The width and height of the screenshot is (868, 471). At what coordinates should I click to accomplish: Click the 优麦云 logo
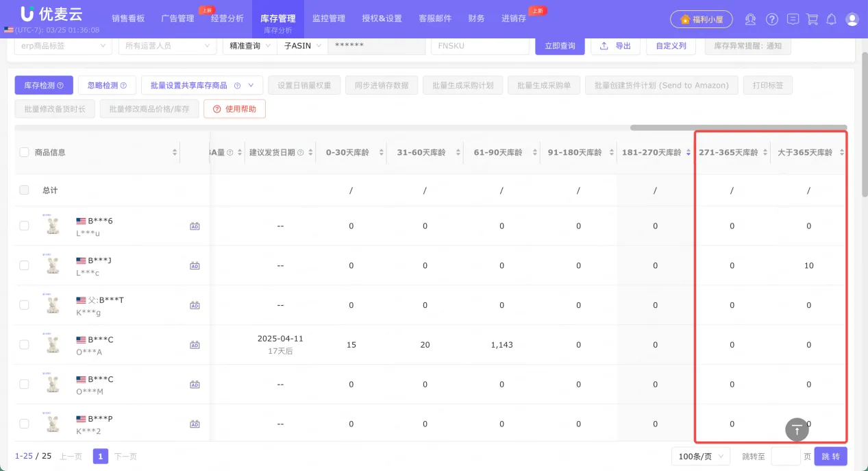point(52,14)
